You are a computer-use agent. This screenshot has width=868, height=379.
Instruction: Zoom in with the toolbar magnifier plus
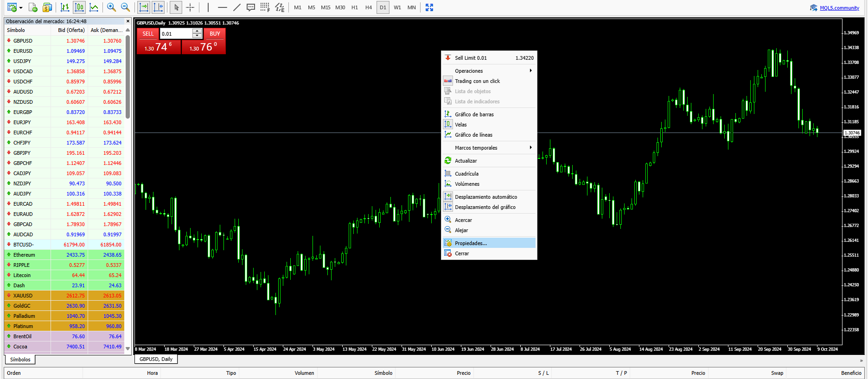pos(111,7)
